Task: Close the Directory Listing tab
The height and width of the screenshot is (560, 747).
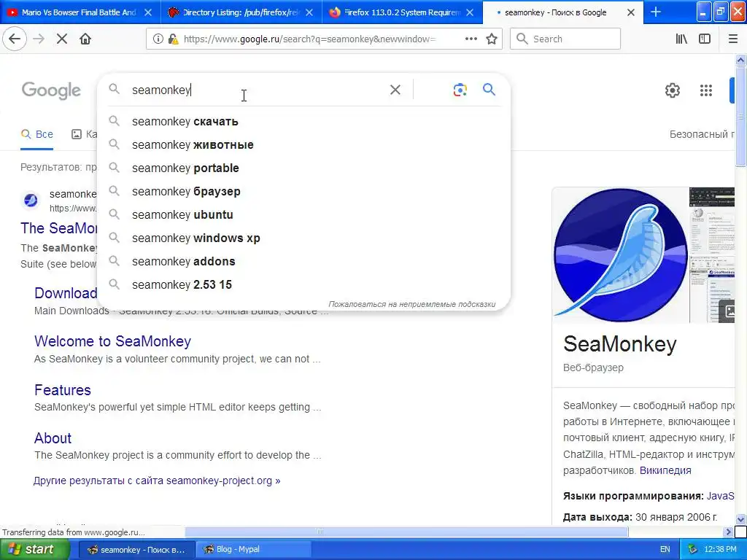Action: point(309,12)
